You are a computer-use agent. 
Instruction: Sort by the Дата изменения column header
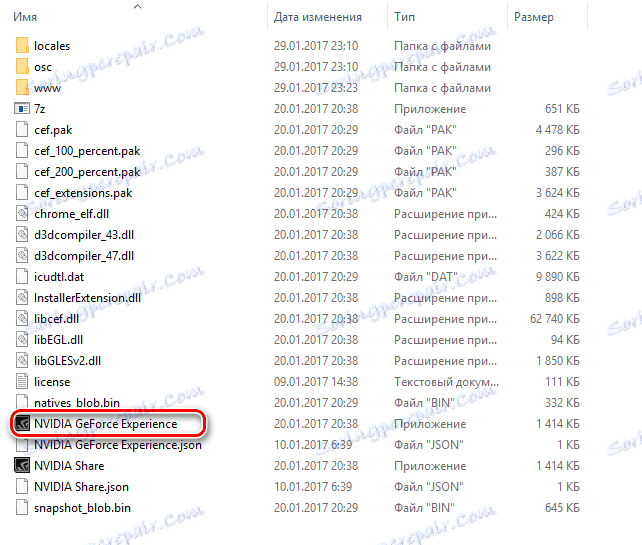click(x=318, y=17)
